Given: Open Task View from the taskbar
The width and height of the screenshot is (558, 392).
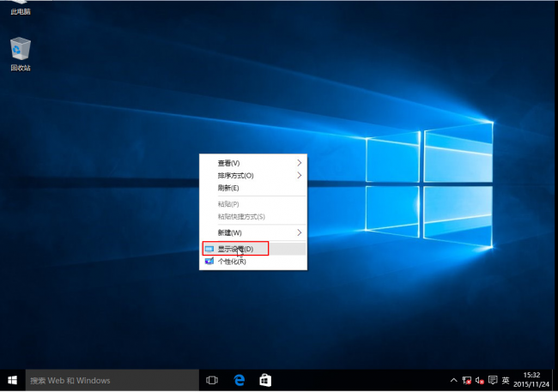Looking at the screenshot, I should (x=212, y=380).
